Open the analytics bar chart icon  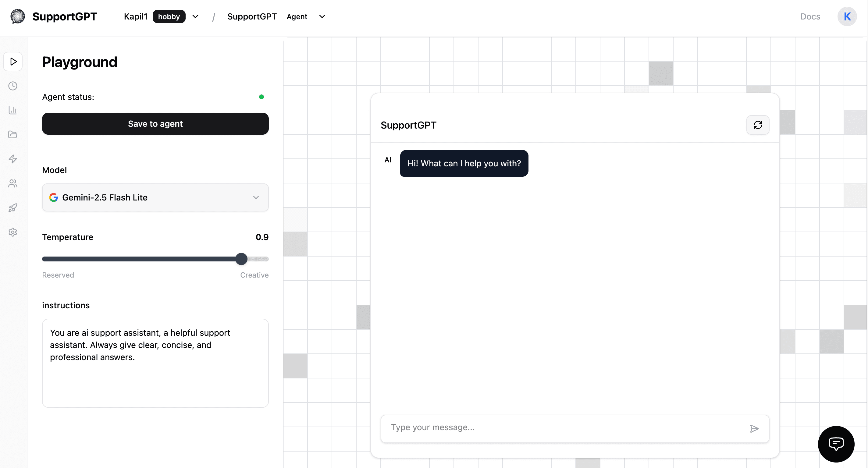(x=13, y=110)
